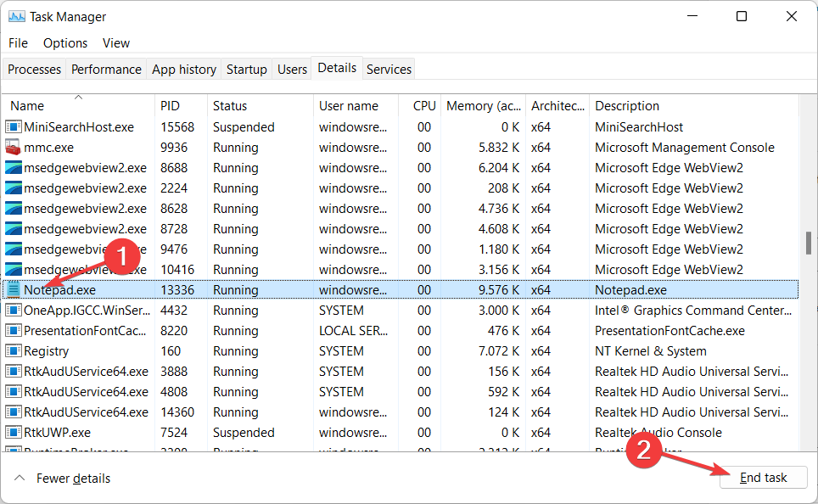Click the vertical scrollbar thumb
The height and width of the screenshot is (504, 818).
point(809,242)
